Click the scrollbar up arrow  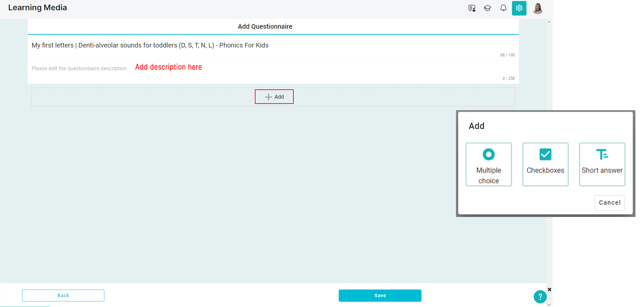tap(549, 22)
